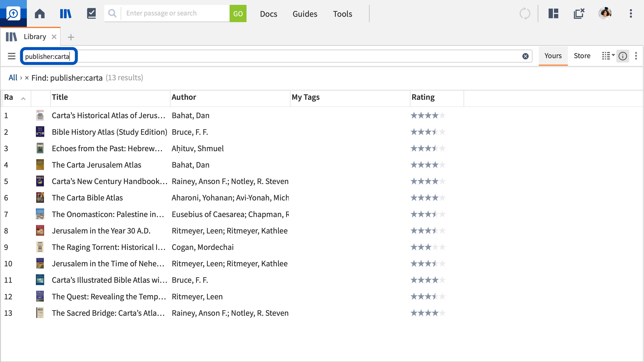
Task: Click cover of Bible History Atlas
Action: click(40, 132)
